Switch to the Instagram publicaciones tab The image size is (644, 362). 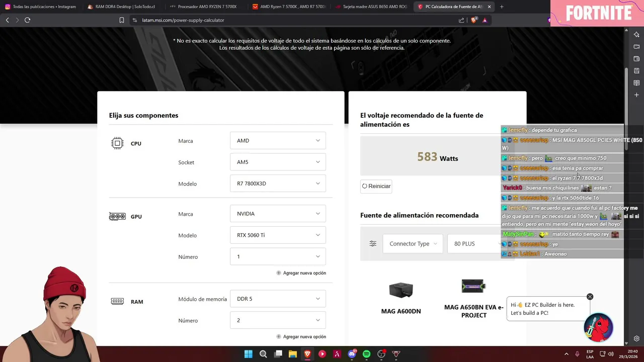(40, 7)
